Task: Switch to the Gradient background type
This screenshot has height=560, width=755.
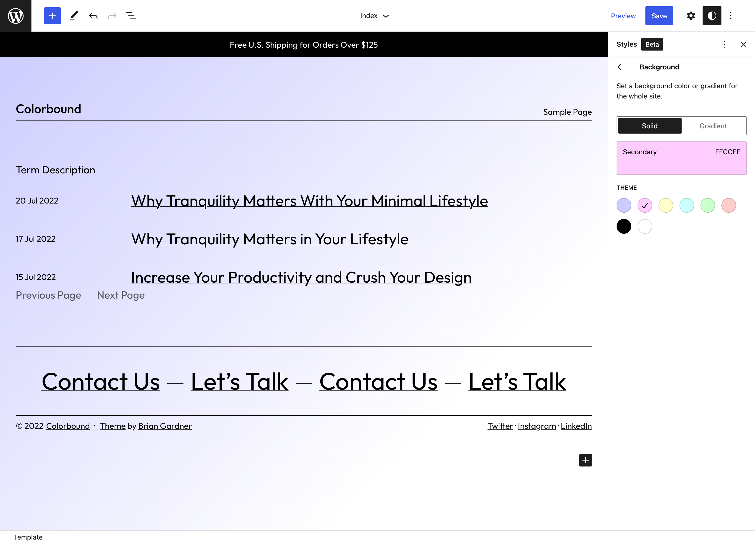Action: click(713, 125)
